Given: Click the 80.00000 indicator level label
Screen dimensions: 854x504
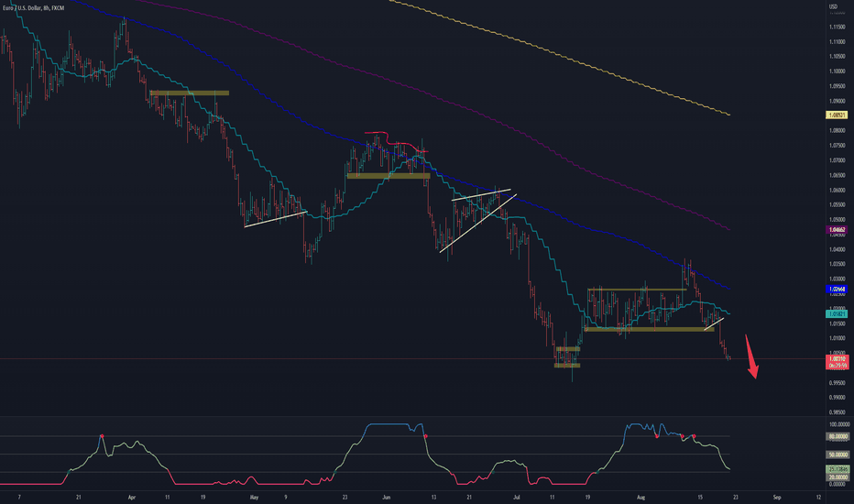Looking at the screenshot, I should pyautogui.click(x=838, y=436).
